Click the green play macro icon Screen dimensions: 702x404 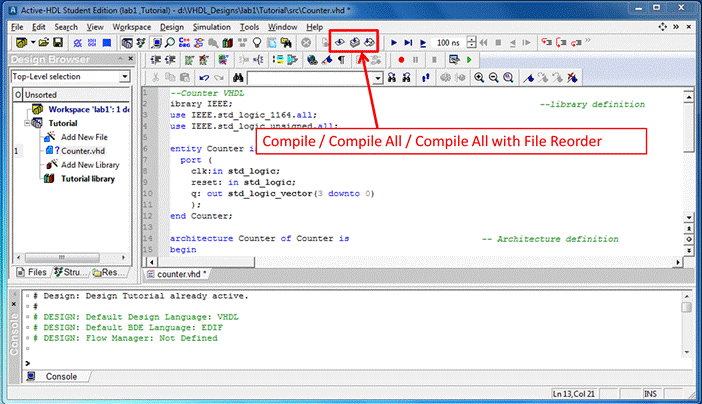click(x=469, y=60)
